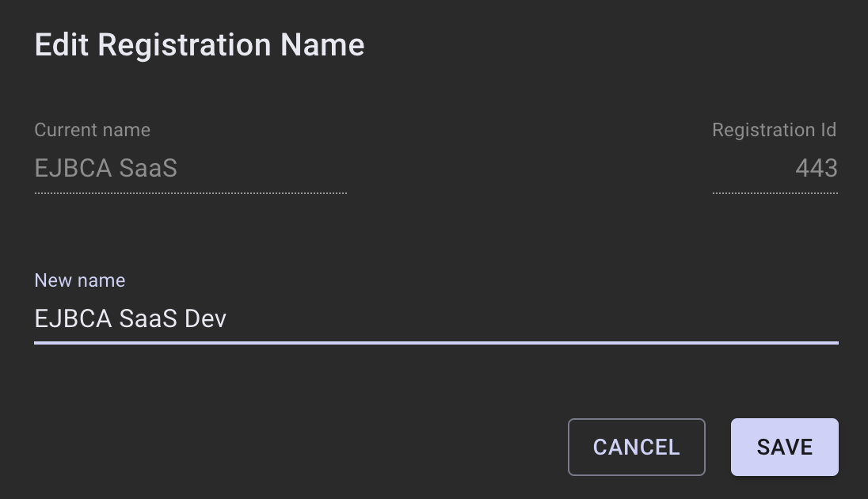Focus the New name input field
Image resolution: width=868 pixels, height=499 pixels.
tap(436, 318)
